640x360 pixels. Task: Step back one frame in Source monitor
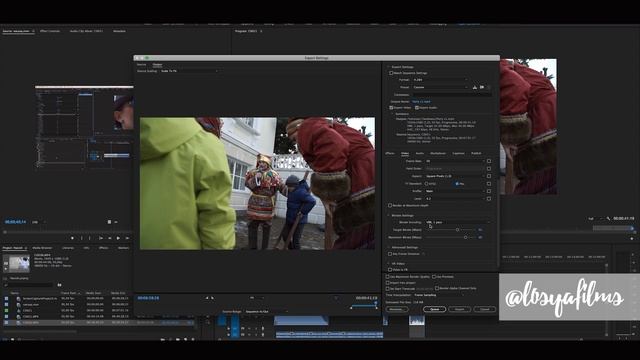[x=110, y=238]
